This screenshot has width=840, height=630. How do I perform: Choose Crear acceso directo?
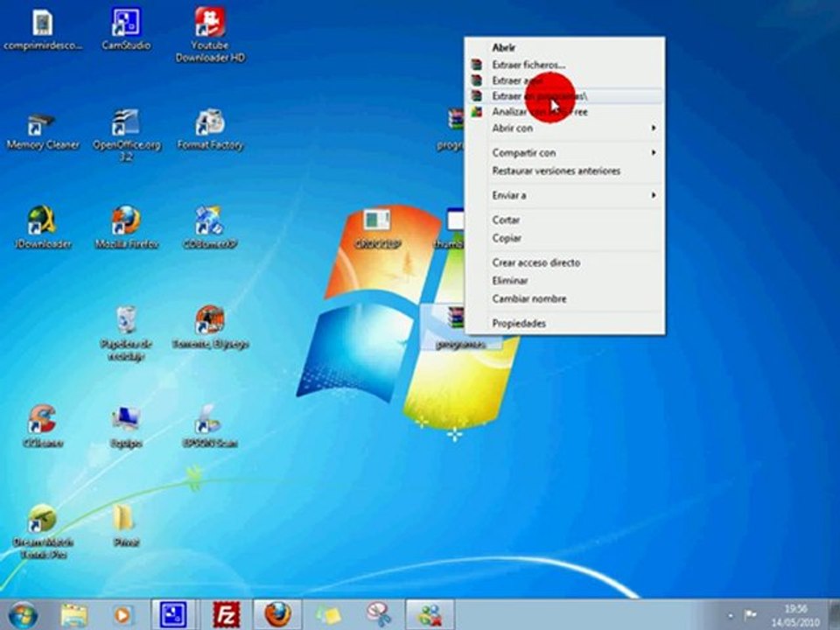(564, 262)
